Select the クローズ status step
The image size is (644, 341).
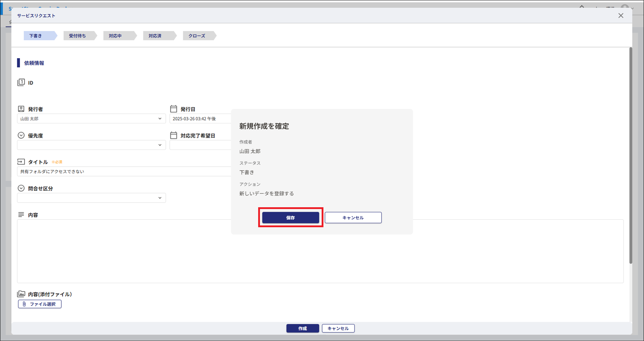coord(197,36)
